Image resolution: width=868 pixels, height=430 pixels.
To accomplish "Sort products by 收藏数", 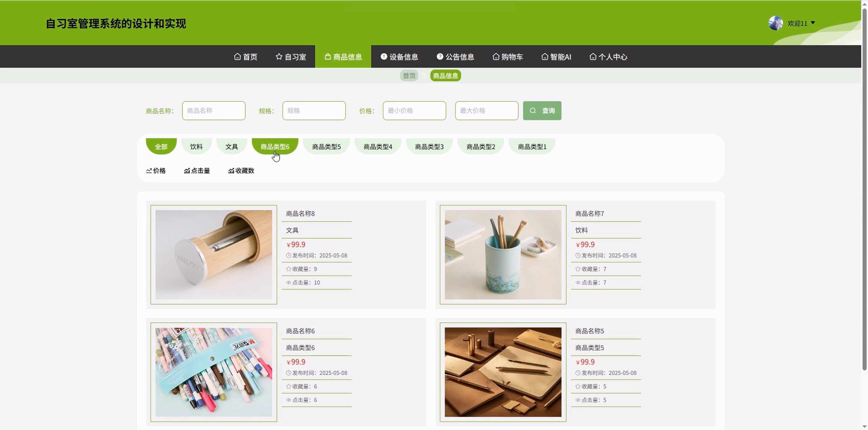I will 241,171.
